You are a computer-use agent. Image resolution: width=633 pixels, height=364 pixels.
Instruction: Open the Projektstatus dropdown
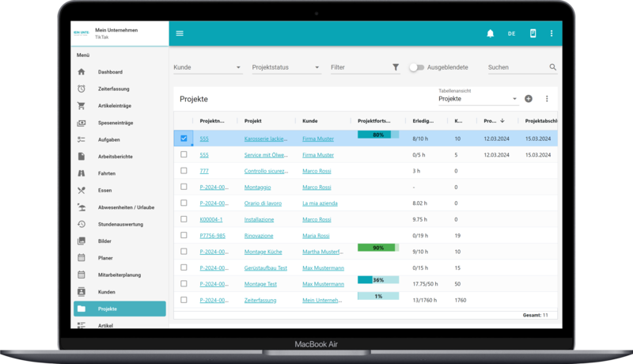coord(285,68)
